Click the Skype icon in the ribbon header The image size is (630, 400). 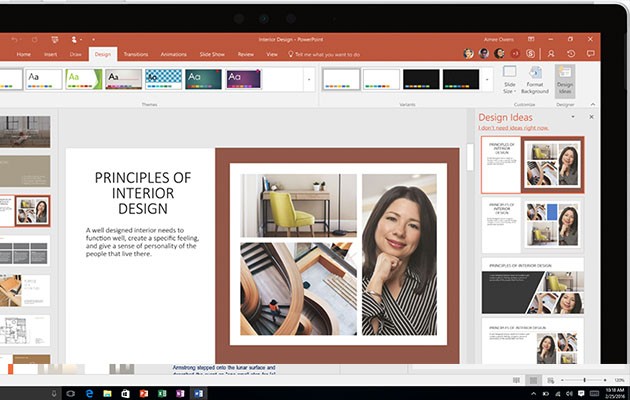[x=530, y=53]
